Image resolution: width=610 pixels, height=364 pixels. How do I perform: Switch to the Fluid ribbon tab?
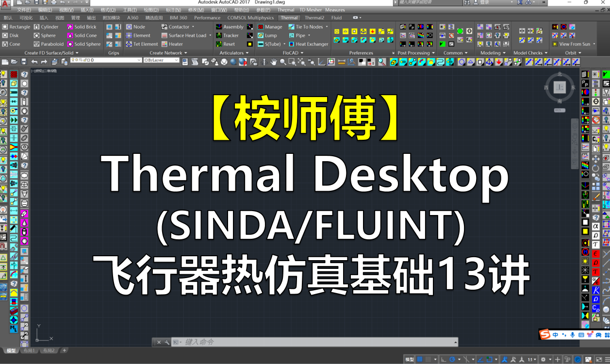(336, 18)
